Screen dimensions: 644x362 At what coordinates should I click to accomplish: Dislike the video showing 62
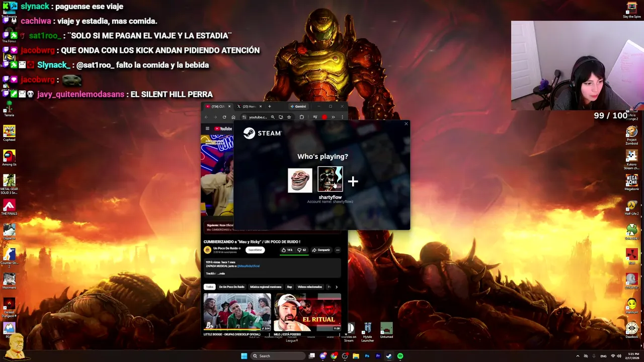pyautogui.click(x=301, y=250)
